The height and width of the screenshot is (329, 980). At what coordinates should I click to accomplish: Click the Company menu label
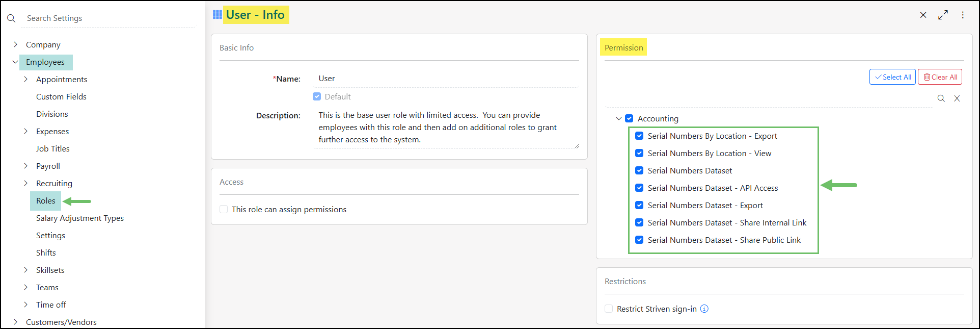click(43, 44)
